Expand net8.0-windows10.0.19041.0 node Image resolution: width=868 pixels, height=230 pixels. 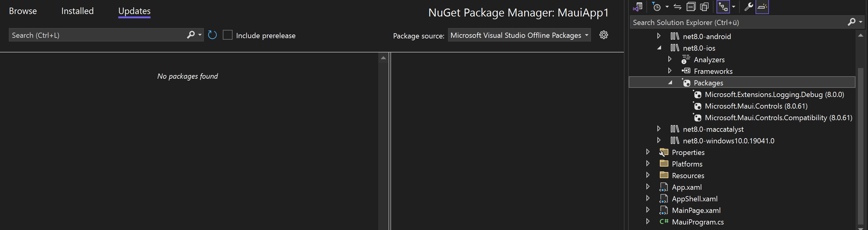click(658, 140)
